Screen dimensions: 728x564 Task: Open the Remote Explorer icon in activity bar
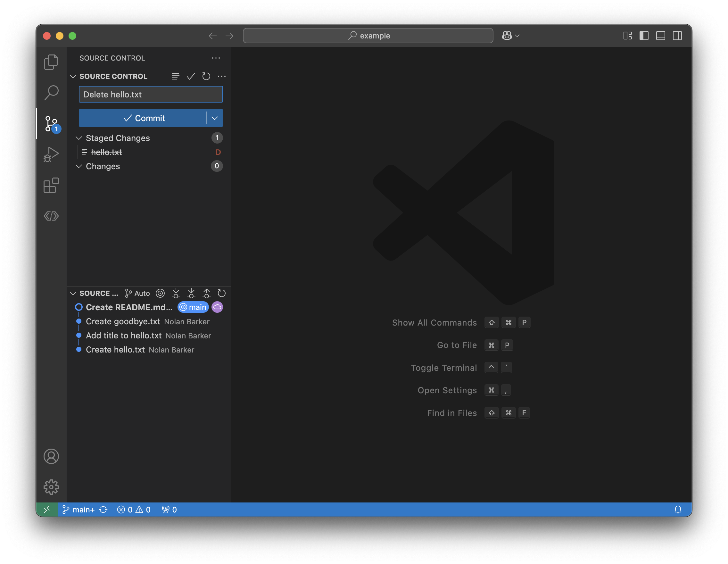click(x=51, y=216)
